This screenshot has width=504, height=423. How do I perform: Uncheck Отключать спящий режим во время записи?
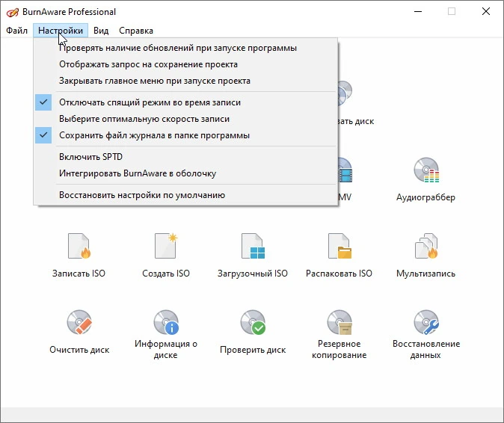pyautogui.click(x=185, y=102)
